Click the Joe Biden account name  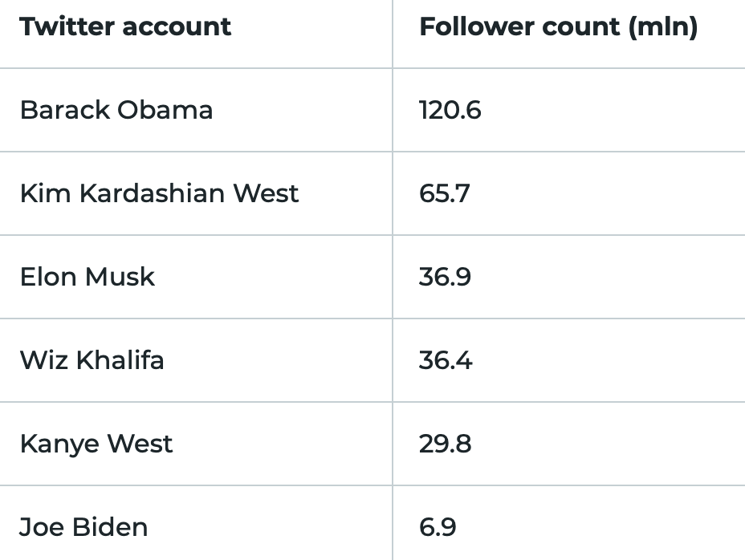point(83,527)
